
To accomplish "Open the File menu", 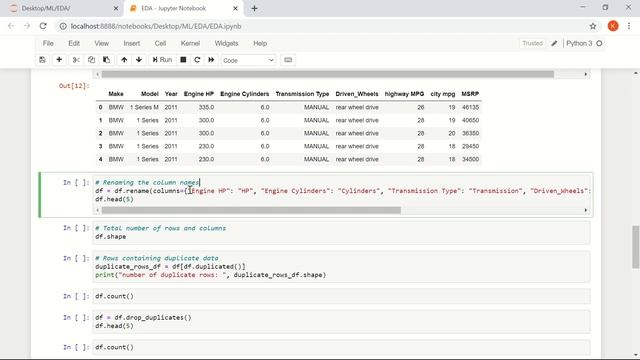I will (x=48, y=43).
